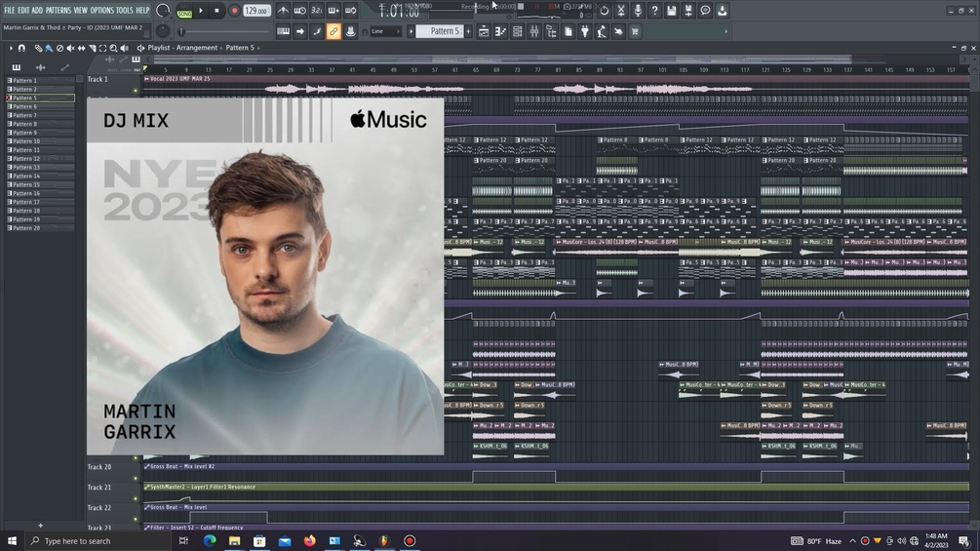Click the arrow left of Pattern 5 selector
The width and height of the screenshot is (980, 551).
(x=412, y=31)
